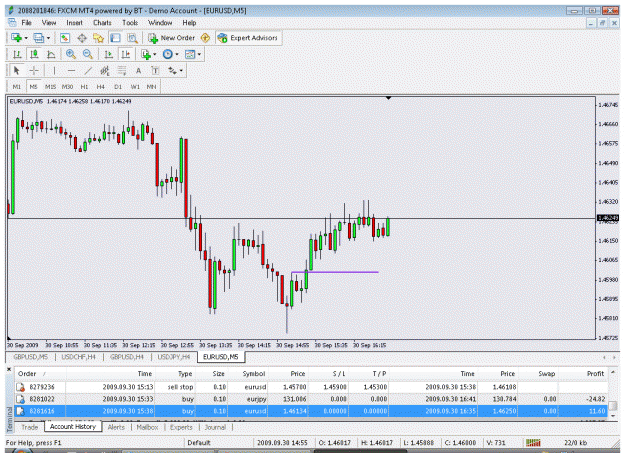Click connection status bars in status bar
625x453 pixels.
533,442
